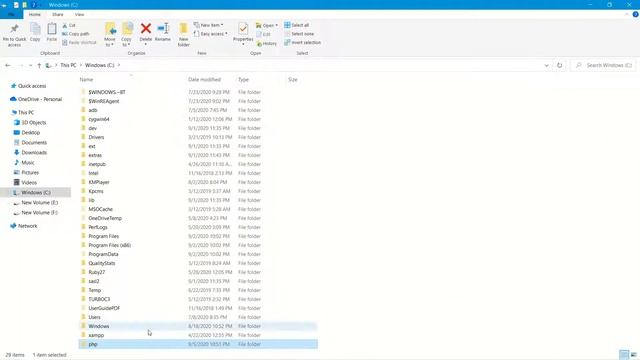This screenshot has width=640, height=360.
Task: Sort by the Date modified column header
Action: tap(204, 80)
